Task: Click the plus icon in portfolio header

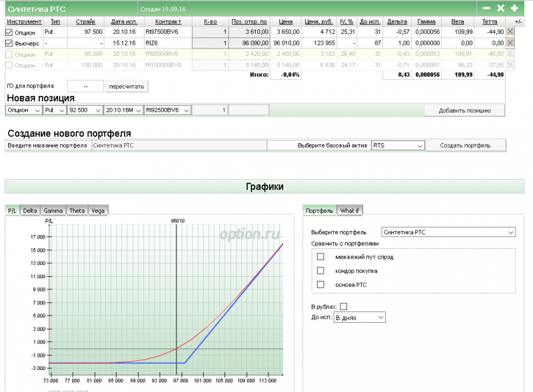Action: pyautogui.click(x=514, y=8)
